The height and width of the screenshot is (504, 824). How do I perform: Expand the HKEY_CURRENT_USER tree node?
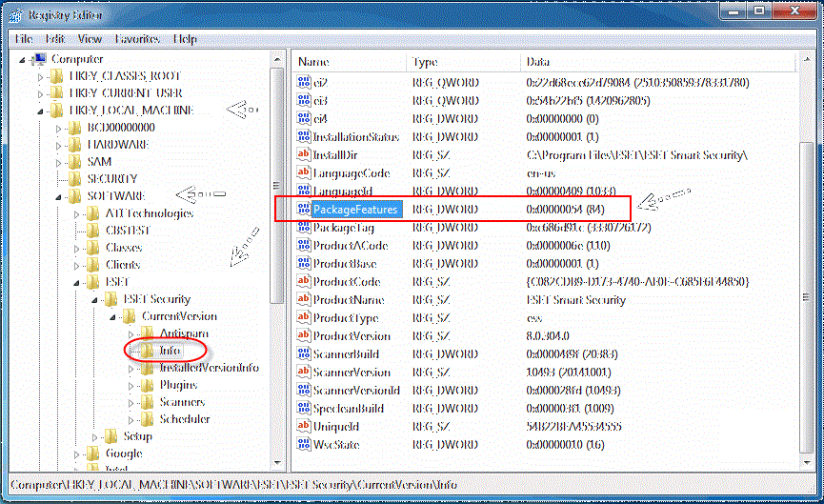(x=40, y=93)
